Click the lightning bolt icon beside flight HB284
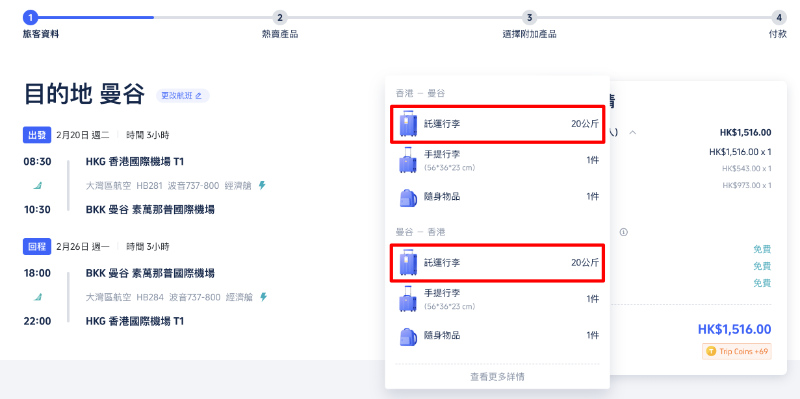Image resolution: width=800 pixels, height=399 pixels. pos(263,297)
